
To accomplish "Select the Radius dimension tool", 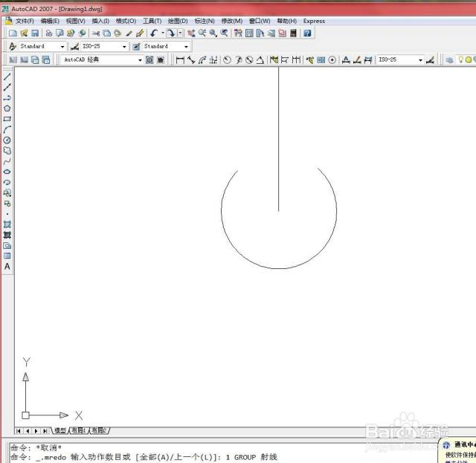I will pos(227,59).
